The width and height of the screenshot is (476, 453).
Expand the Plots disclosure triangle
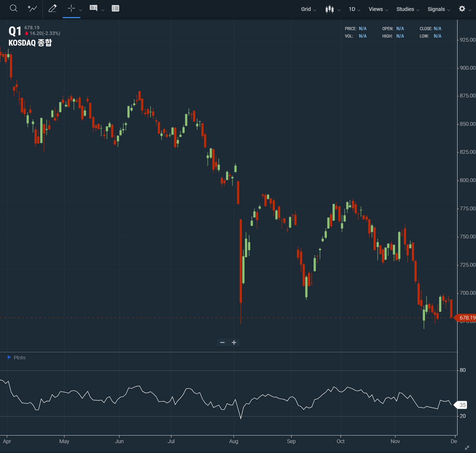[x=9, y=357]
